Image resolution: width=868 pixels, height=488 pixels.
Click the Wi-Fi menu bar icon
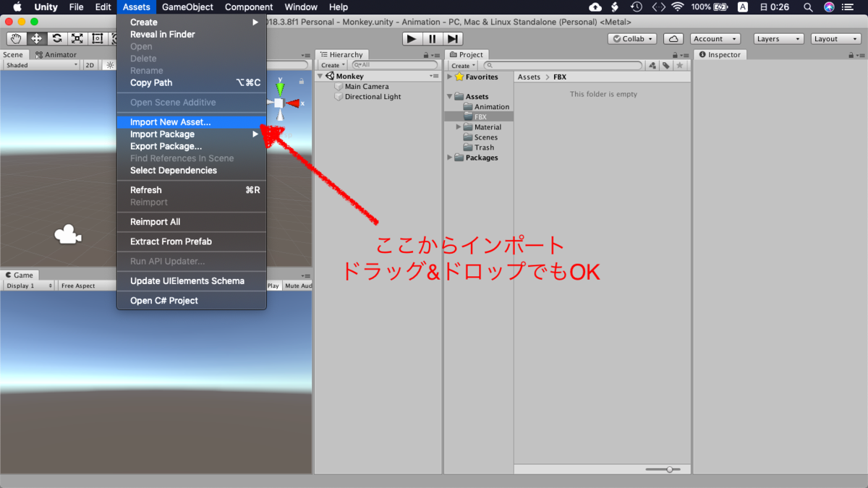click(x=677, y=7)
